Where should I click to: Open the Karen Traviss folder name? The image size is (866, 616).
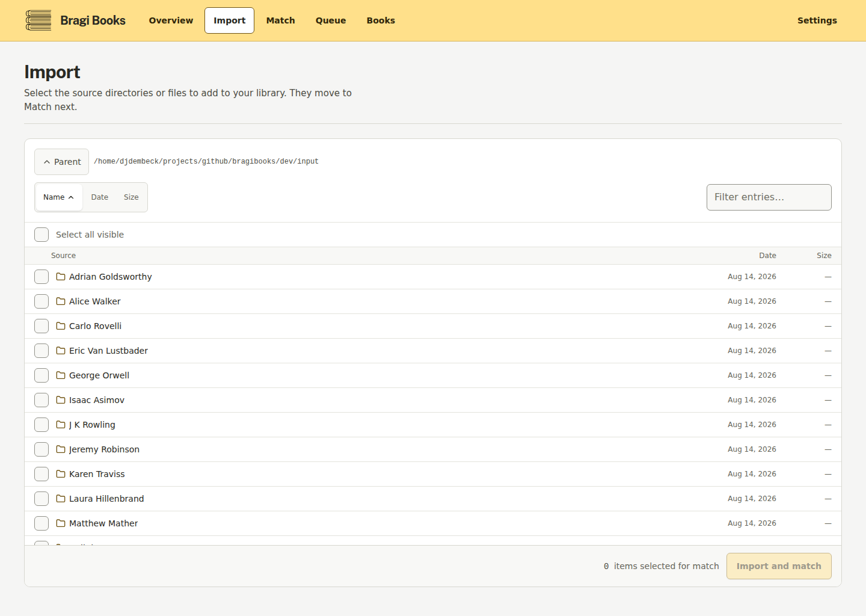pos(97,474)
